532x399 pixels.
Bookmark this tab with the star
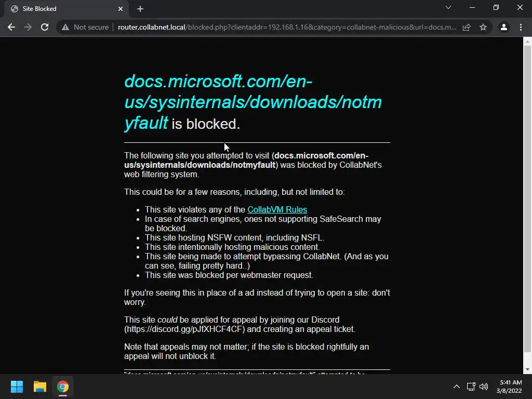point(483,27)
